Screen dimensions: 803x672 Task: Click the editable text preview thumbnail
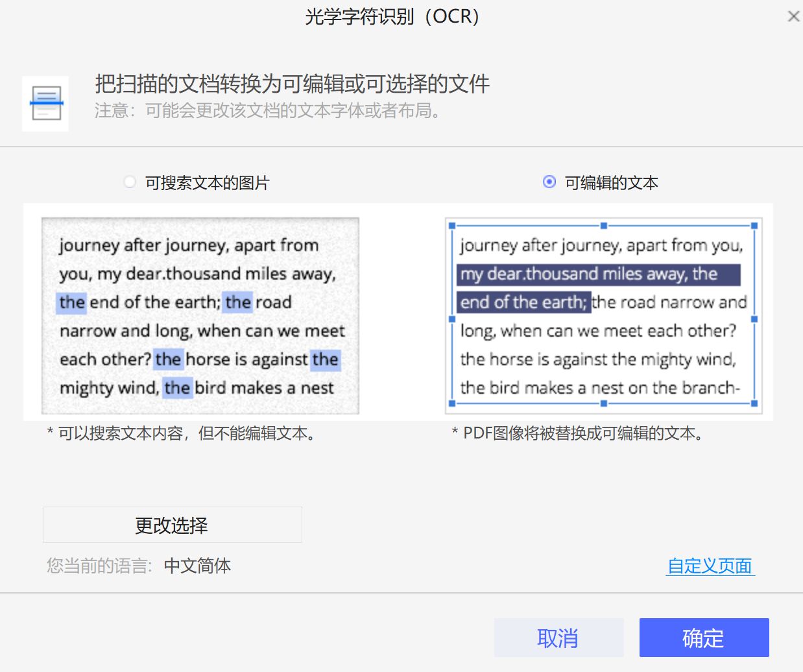603,316
